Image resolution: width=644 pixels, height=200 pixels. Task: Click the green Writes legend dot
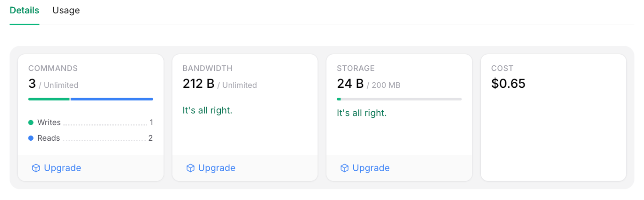click(x=31, y=123)
